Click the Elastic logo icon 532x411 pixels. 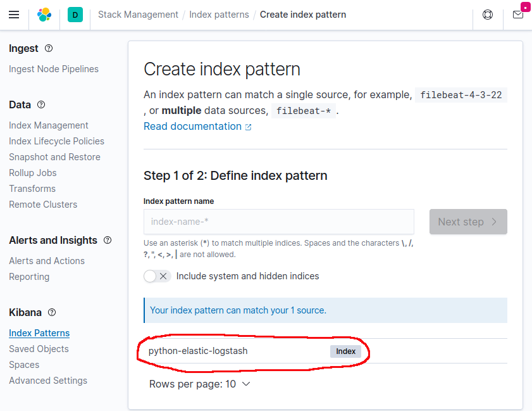pyautogui.click(x=44, y=15)
